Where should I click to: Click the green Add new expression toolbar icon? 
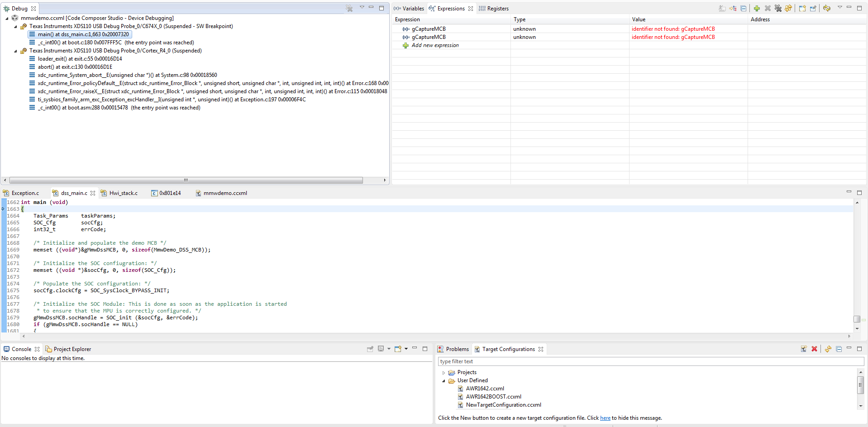pos(757,8)
